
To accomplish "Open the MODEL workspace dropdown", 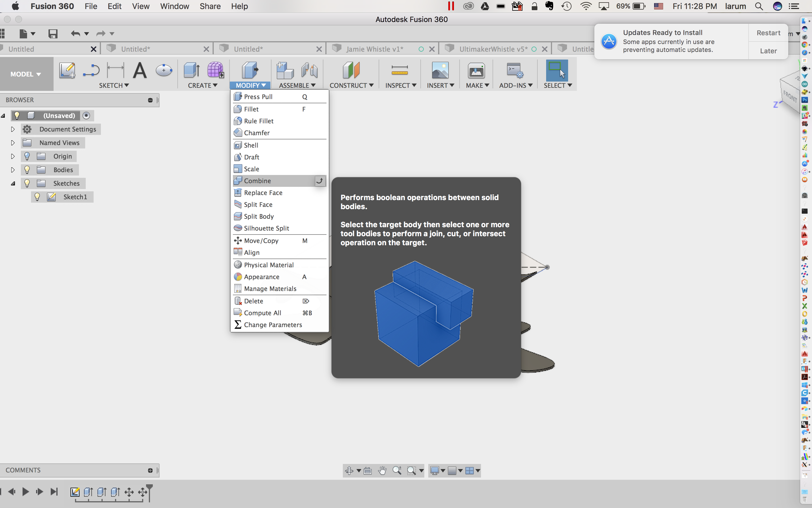I will point(26,74).
